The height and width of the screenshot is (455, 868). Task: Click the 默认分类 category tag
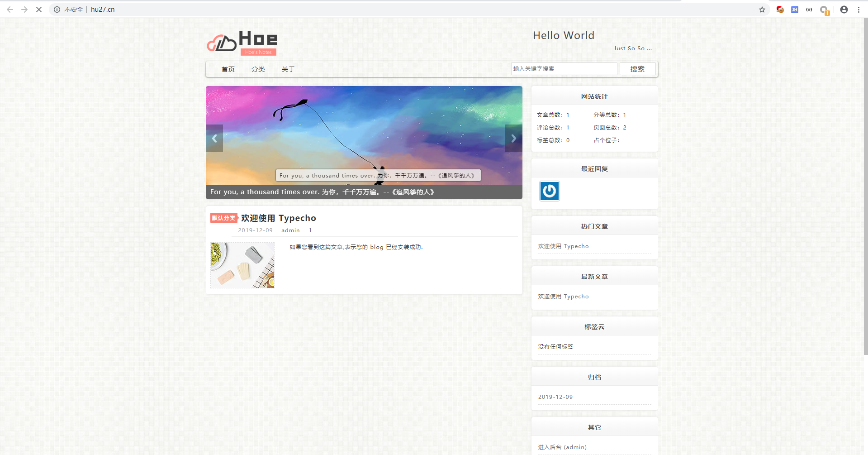223,218
